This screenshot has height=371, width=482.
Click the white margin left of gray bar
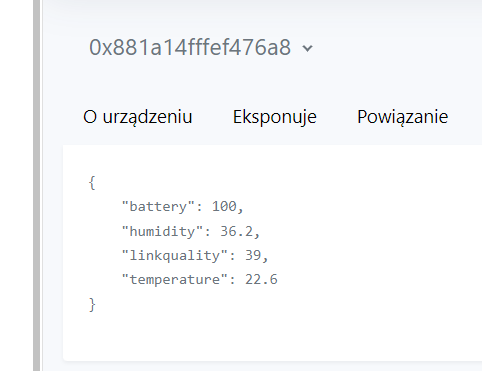[16, 185]
